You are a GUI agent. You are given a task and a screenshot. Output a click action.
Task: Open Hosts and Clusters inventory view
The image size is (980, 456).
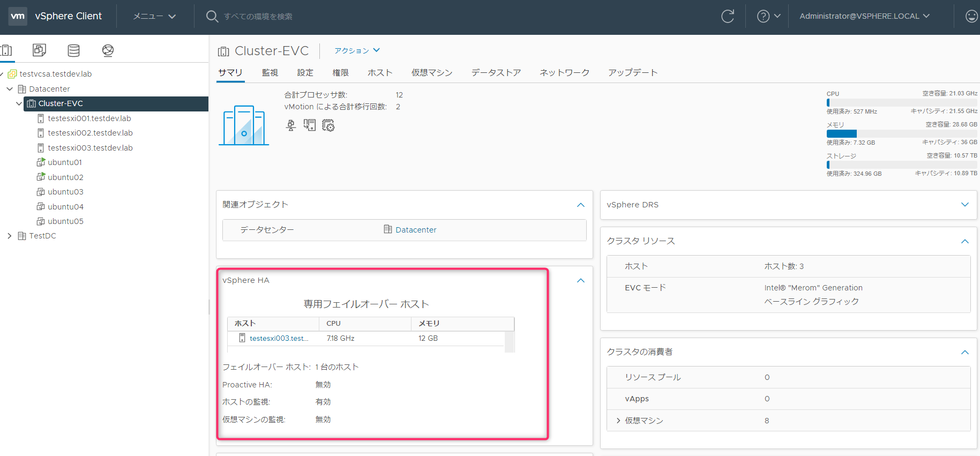click(x=6, y=50)
